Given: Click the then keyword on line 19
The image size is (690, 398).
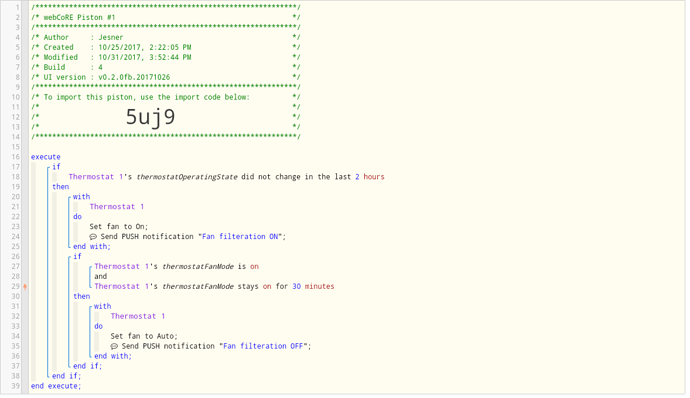Looking at the screenshot, I should point(61,187).
